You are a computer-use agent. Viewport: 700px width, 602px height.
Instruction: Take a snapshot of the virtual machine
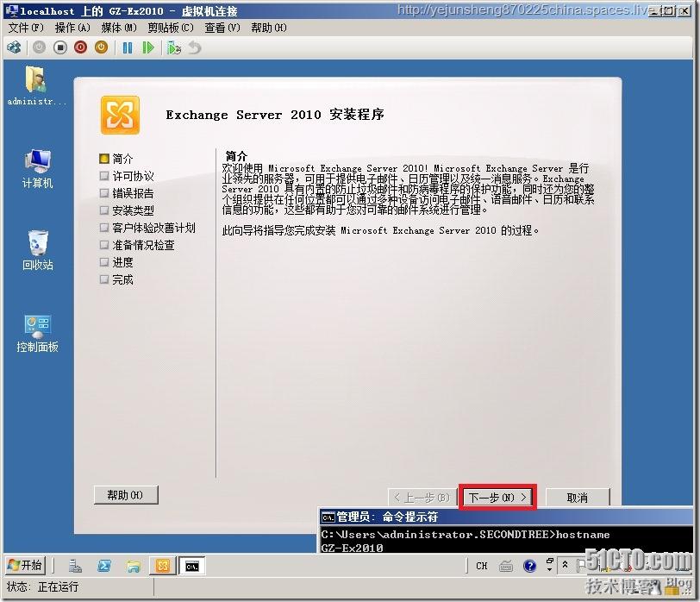pos(173,47)
